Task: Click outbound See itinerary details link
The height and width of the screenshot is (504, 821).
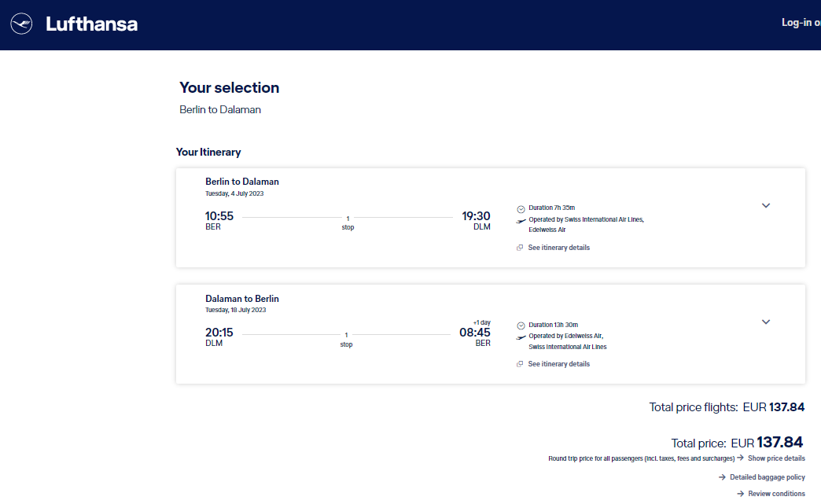Action: click(558, 248)
